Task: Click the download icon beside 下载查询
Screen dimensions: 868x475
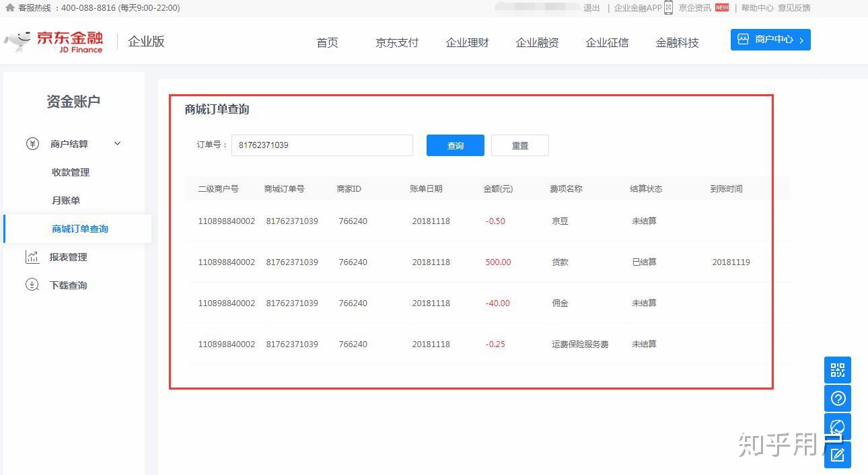Action: 32,285
